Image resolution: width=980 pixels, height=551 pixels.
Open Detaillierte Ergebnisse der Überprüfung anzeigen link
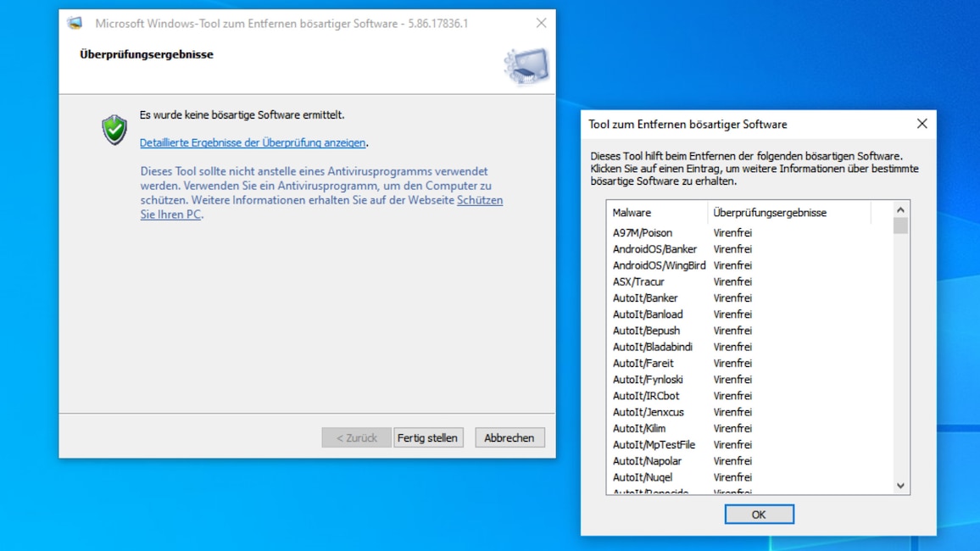(x=253, y=142)
